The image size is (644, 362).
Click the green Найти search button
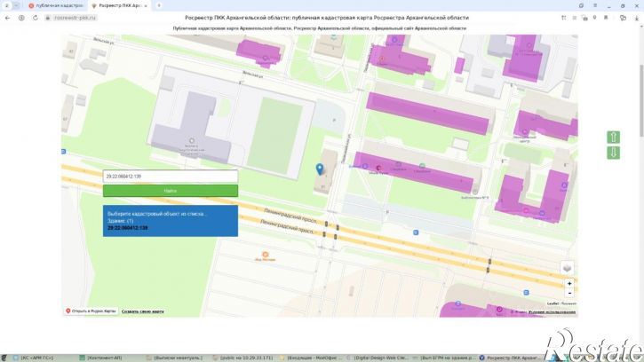point(170,191)
